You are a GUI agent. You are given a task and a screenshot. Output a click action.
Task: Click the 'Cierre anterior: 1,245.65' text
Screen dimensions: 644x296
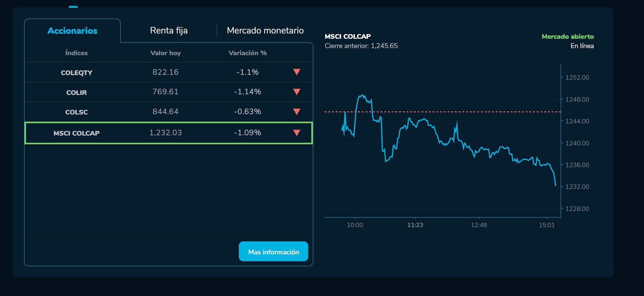(x=361, y=46)
